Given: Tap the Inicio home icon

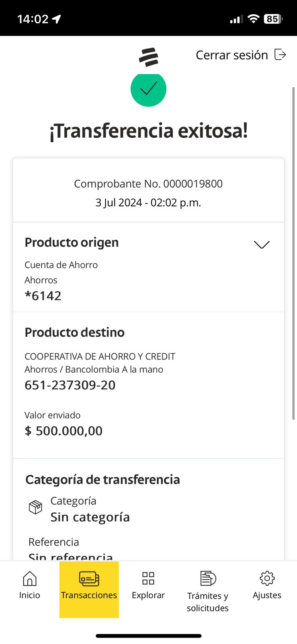Looking at the screenshot, I should (x=30, y=578).
